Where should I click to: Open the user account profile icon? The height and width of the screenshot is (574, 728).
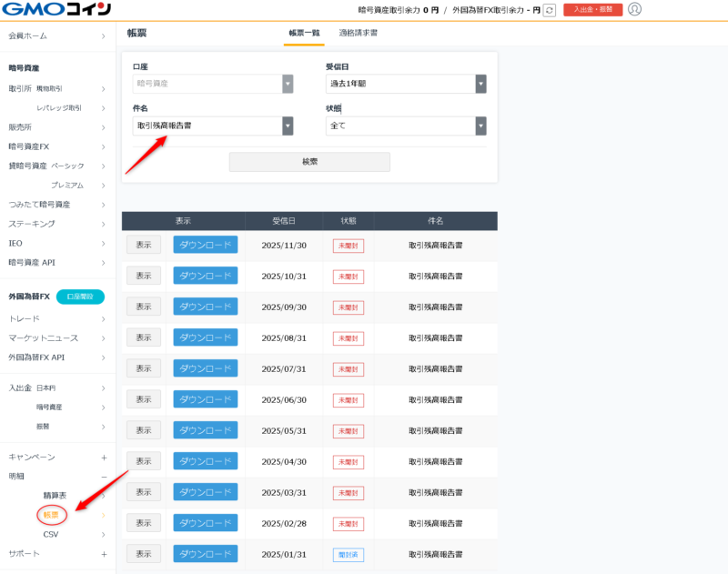click(x=634, y=10)
